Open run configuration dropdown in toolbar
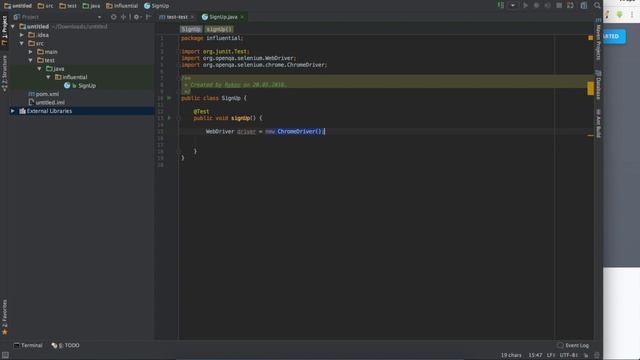 [513, 5]
